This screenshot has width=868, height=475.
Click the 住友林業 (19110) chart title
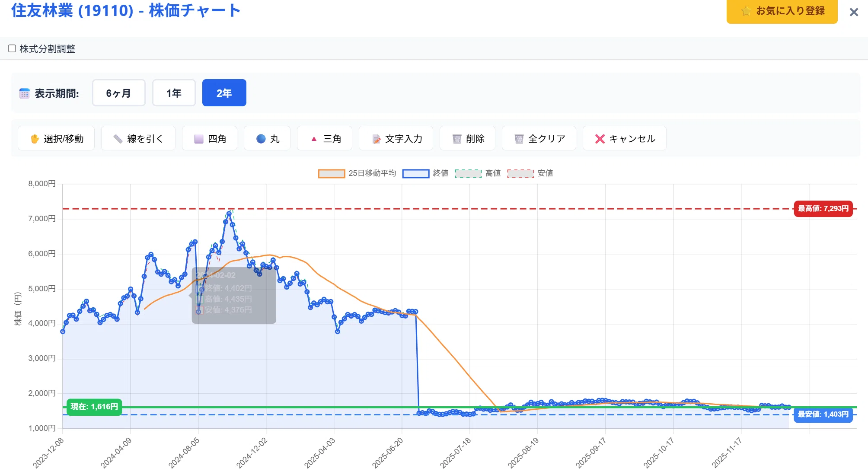coord(126,10)
